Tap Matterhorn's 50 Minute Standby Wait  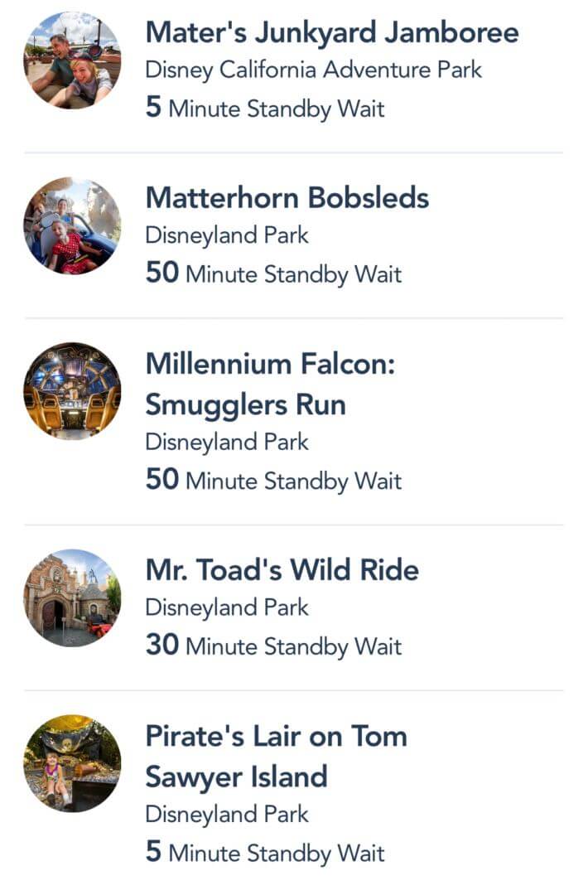(x=274, y=274)
